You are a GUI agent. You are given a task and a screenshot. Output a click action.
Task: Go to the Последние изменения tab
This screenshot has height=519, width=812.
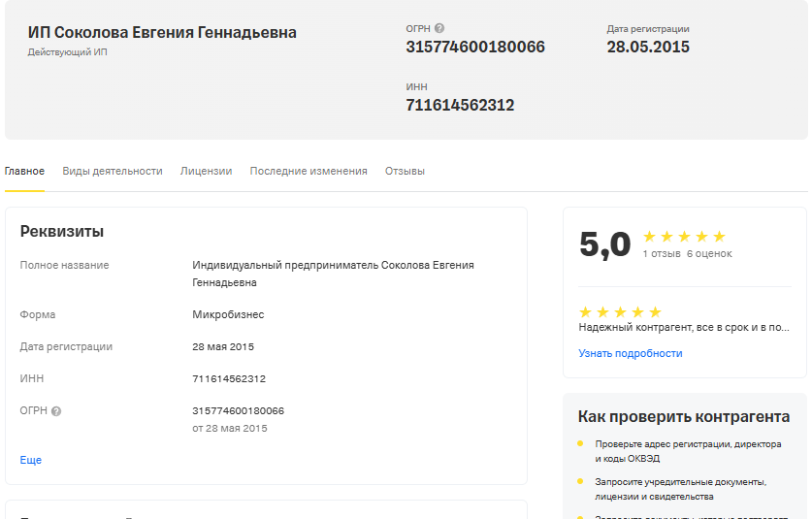click(309, 171)
